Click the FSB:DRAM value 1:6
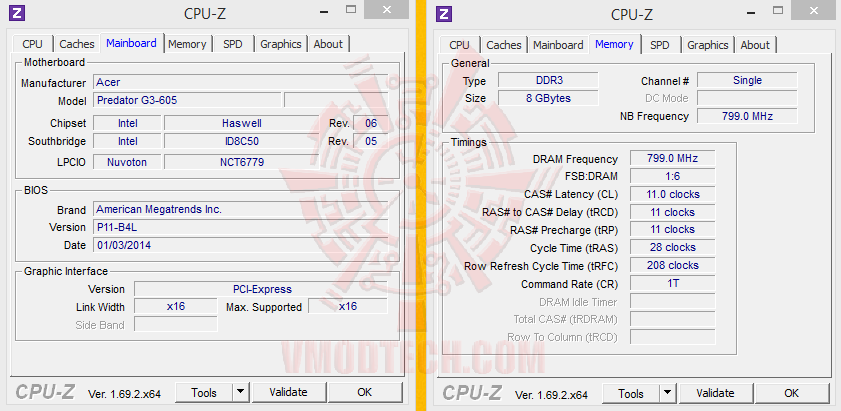 pos(673,176)
